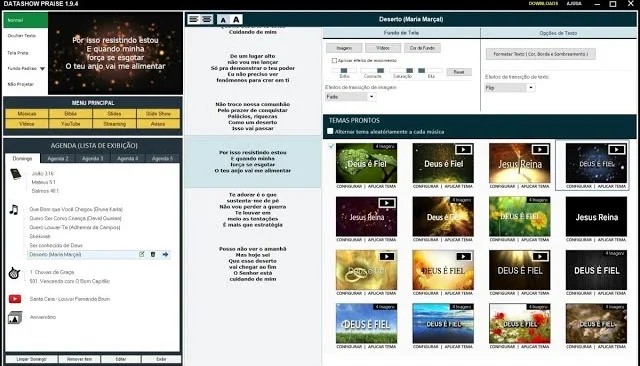Select the verse starting Não troco nossa comunhão
The width and height of the screenshot is (640, 366).
coord(253,116)
